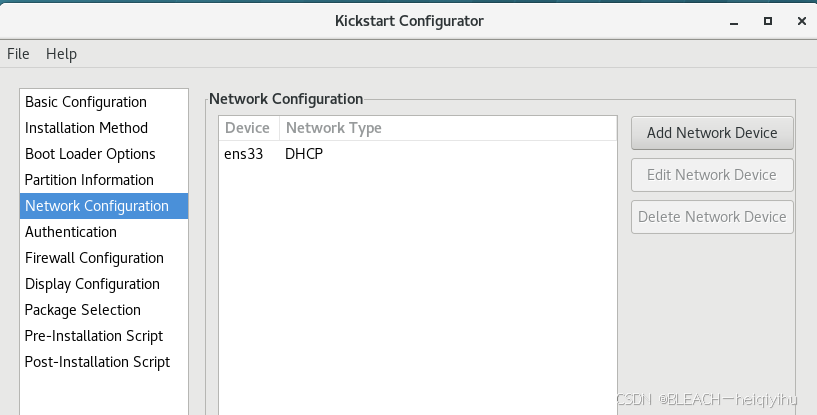Select Package Selection in sidebar
Screen dimensions: 817x415
point(104,310)
